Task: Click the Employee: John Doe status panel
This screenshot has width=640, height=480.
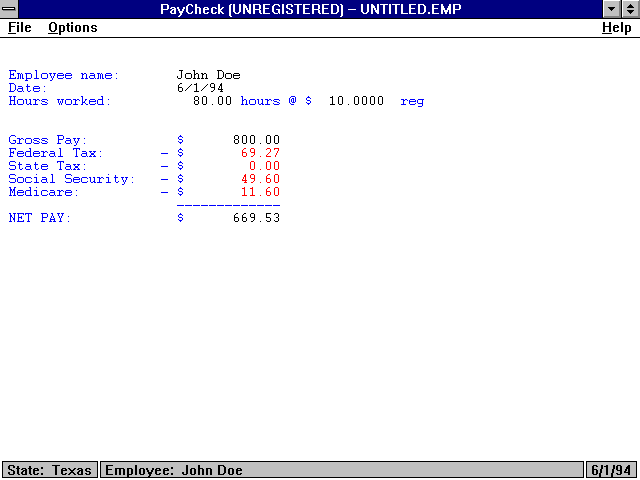Action: (342, 470)
